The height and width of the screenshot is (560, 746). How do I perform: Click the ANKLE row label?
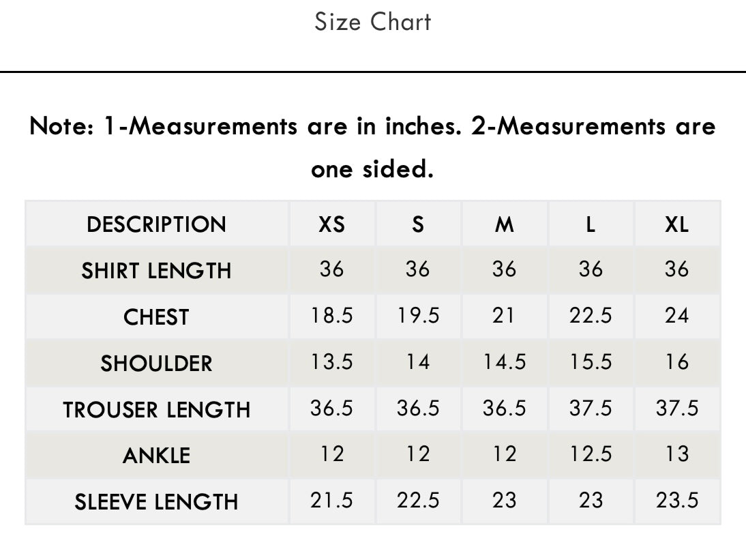157,456
